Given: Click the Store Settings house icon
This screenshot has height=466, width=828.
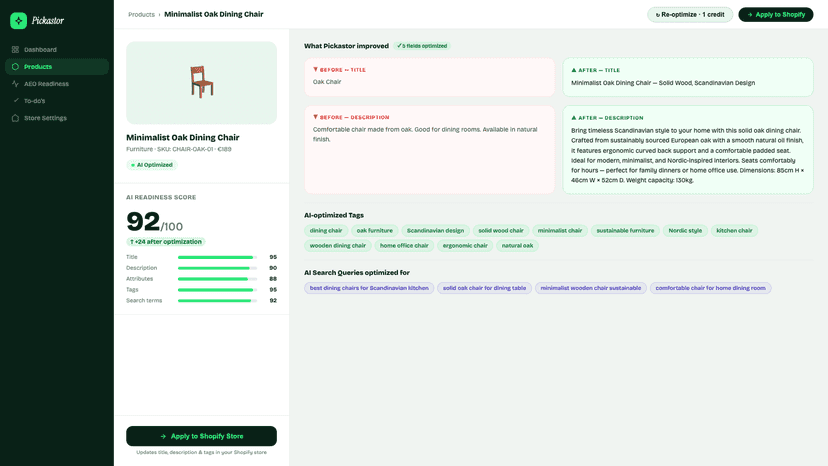Looking at the screenshot, I should 15,118.
